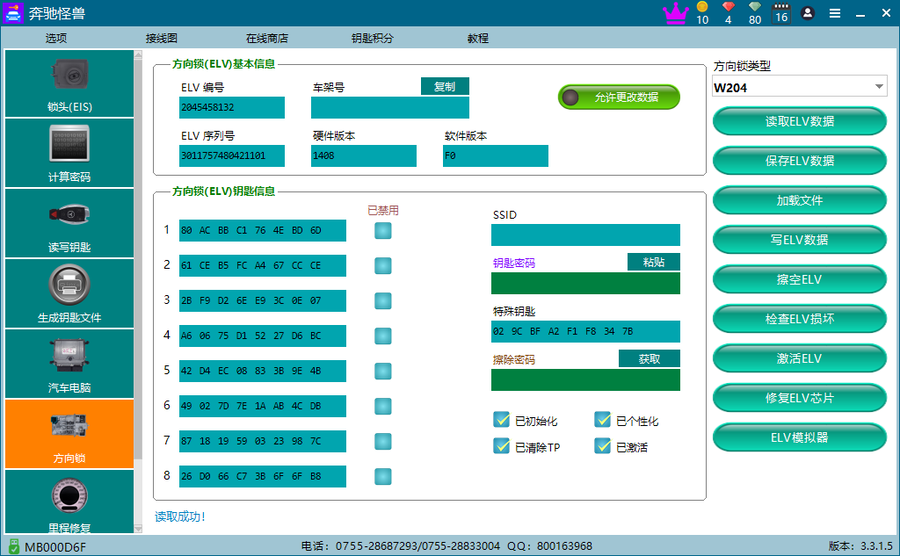The image size is (900, 556).
Task: Click the 钥匙密码 green input field
Action: pyautogui.click(x=585, y=283)
